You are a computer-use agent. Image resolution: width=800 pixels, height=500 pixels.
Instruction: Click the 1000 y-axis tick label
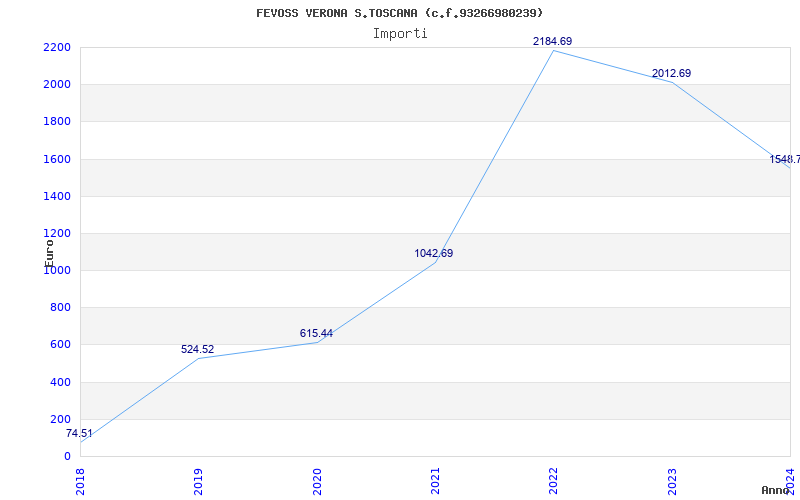point(57,271)
